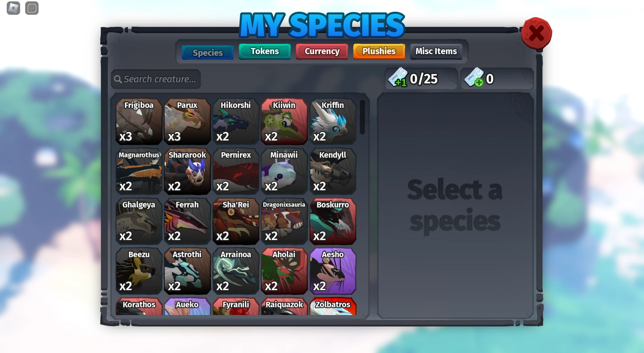Screen dimensions: 644x353
Task: Select the Species tab
Action: [208, 53]
